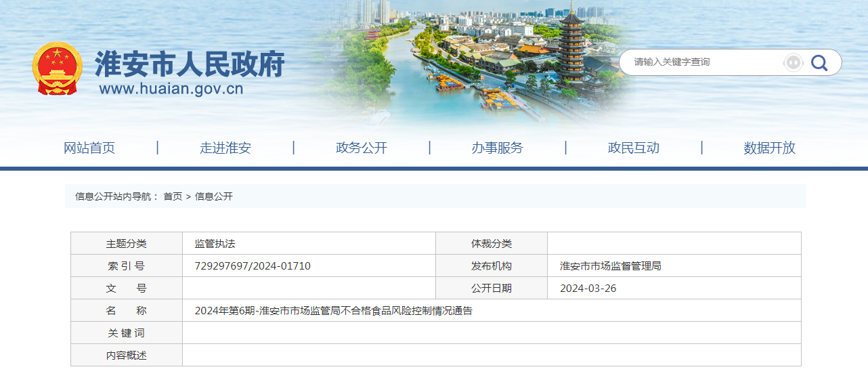Click the 文号 label cell
868x382 pixels.
127,289
